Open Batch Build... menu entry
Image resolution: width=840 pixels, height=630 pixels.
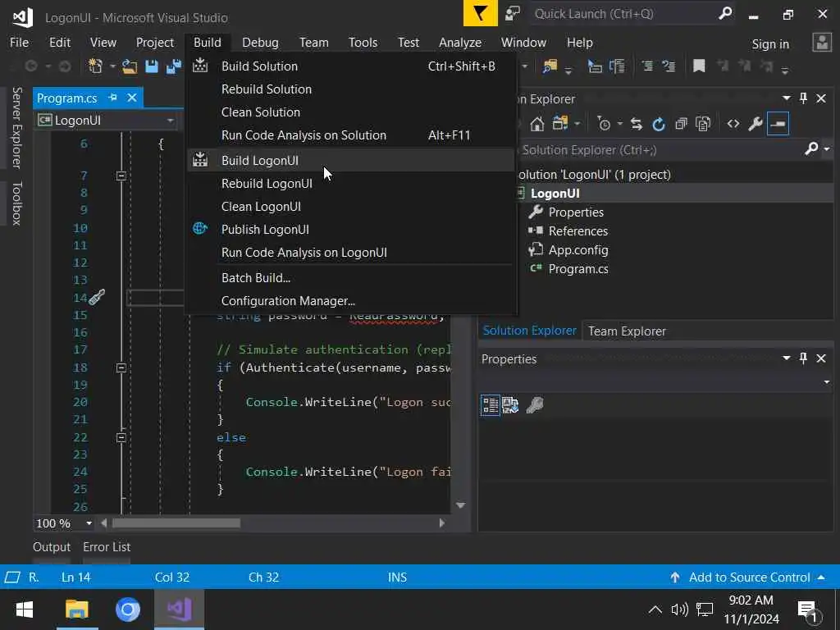pos(351,278)
